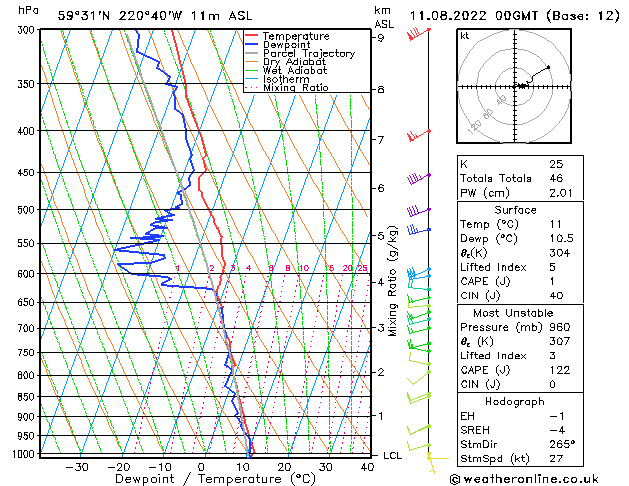Select the "Mixing Ratio" legend entry

[296, 87]
